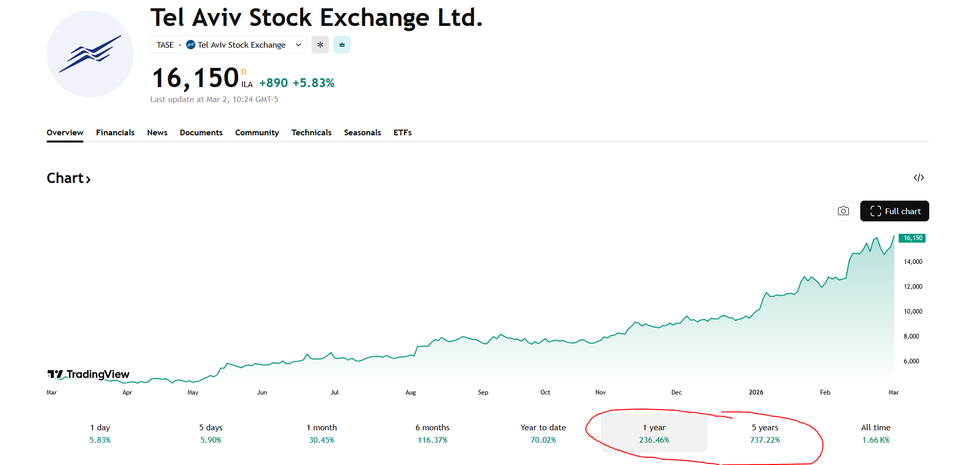Open the News tab
Screen dimensions: 980x465
click(x=157, y=133)
